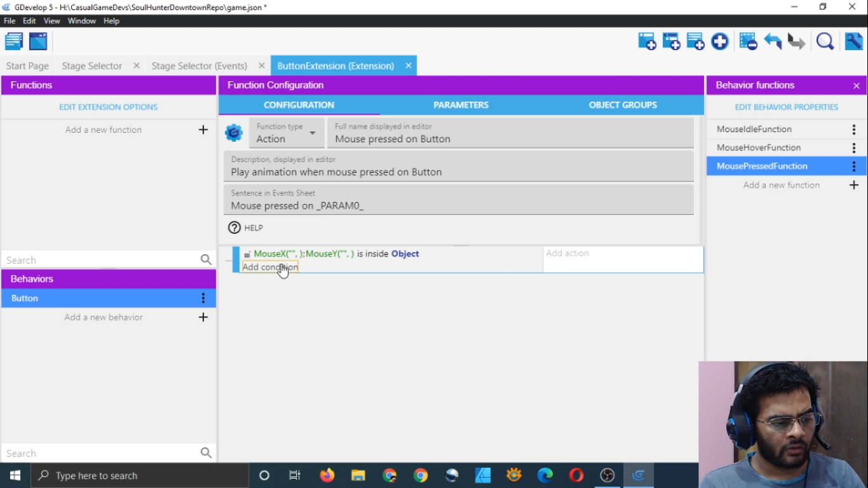Open three-dot menu for Button behavior
Viewport: 868px width, 488px height.
pos(203,298)
